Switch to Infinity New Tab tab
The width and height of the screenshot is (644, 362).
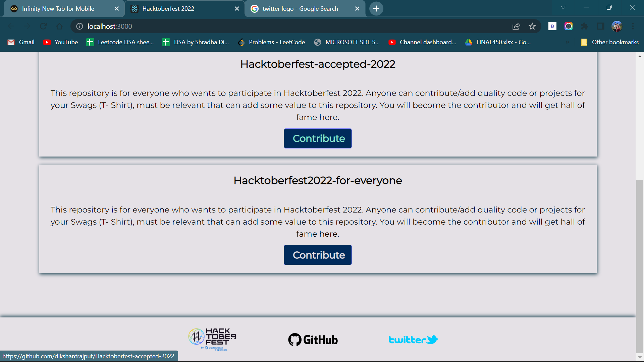[58, 9]
